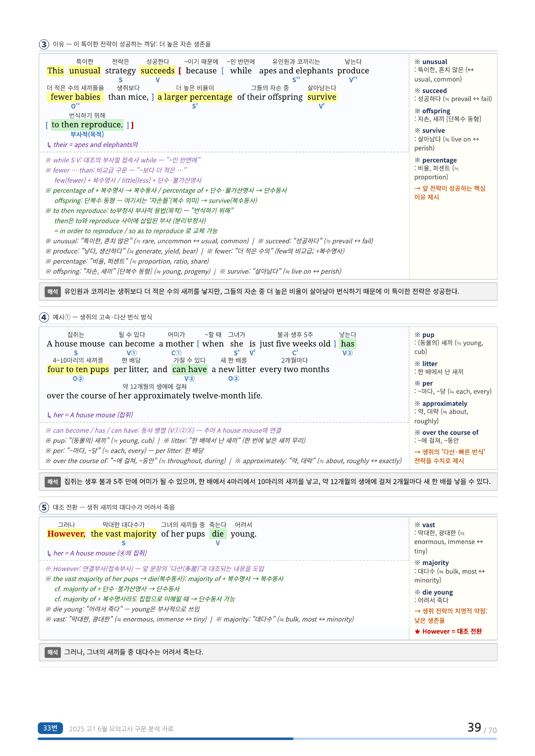Click the highlighted phrase 'a larger percentage'
This screenshot has width=535, height=756.
click(x=195, y=97)
